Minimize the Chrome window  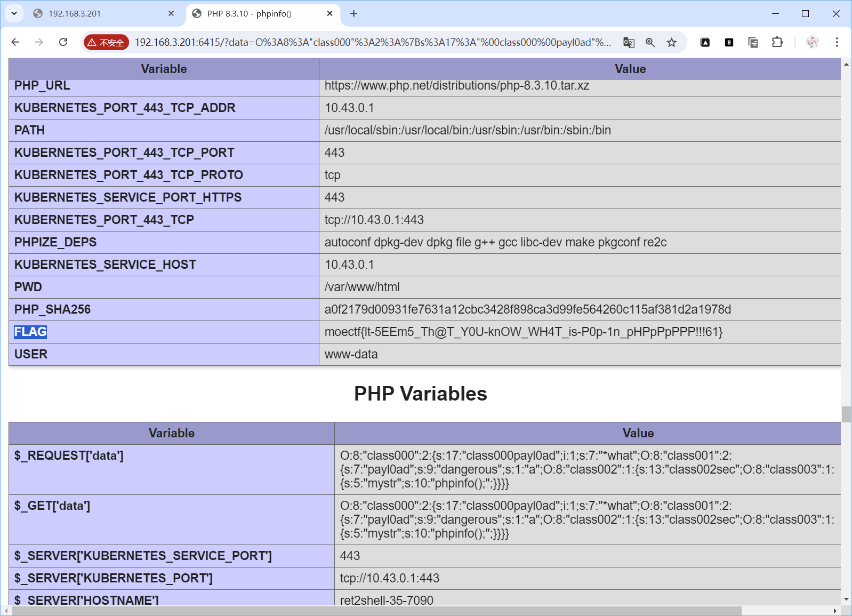click(x=775, y=13)
